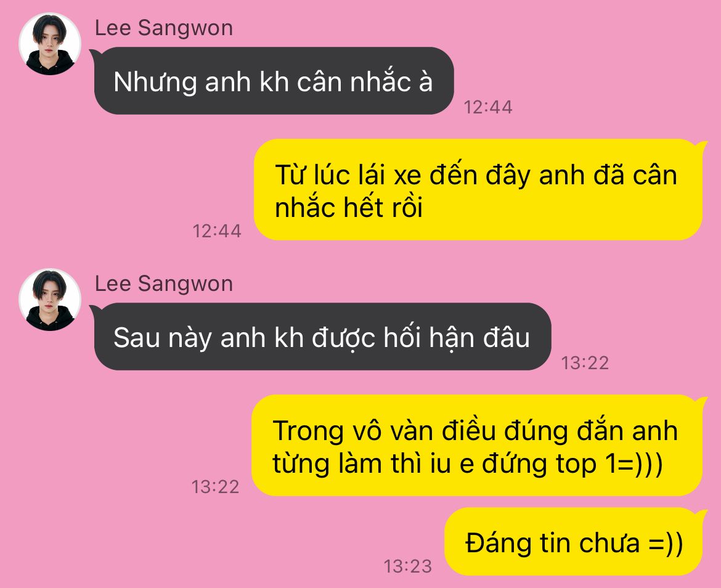Click the word 'Nhưng' in the first message
721x588 pixels.
pos(155,83)
